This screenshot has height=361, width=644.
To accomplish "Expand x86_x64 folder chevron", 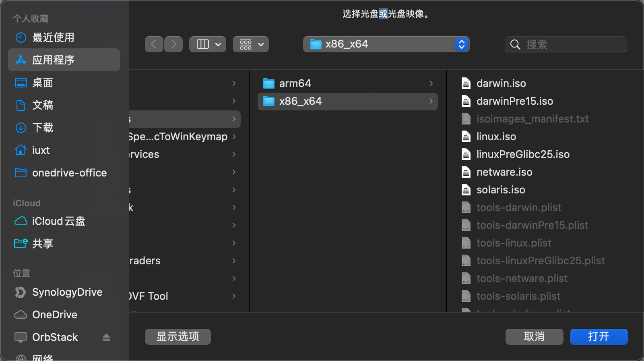I will point(431,101).
